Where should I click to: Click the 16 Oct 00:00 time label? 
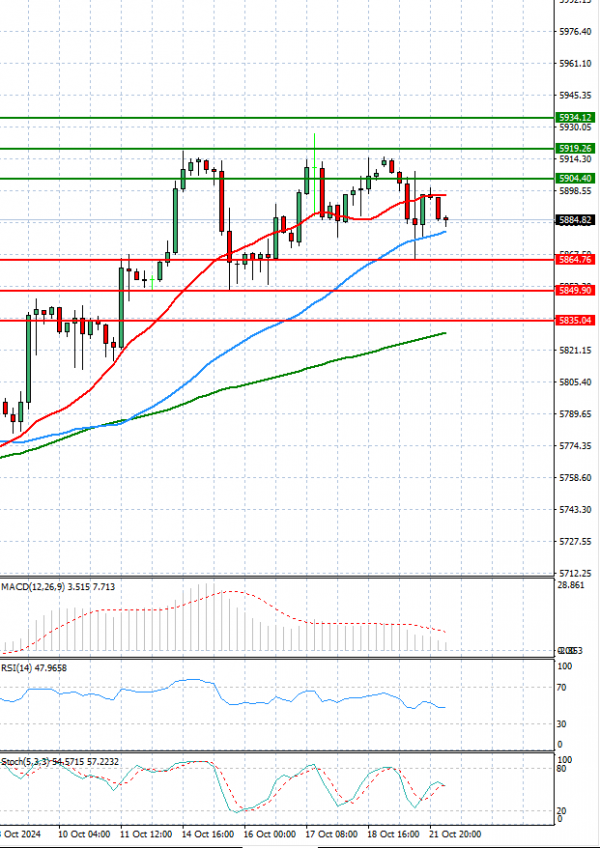269,834
